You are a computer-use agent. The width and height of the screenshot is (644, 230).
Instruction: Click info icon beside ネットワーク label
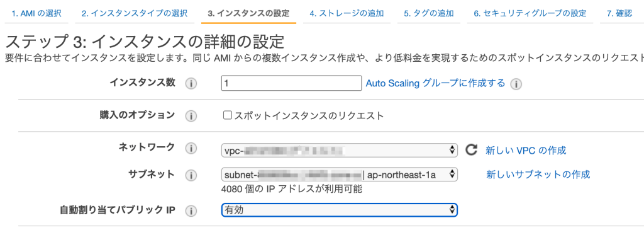pyautogui.click(x=191, y=149)
